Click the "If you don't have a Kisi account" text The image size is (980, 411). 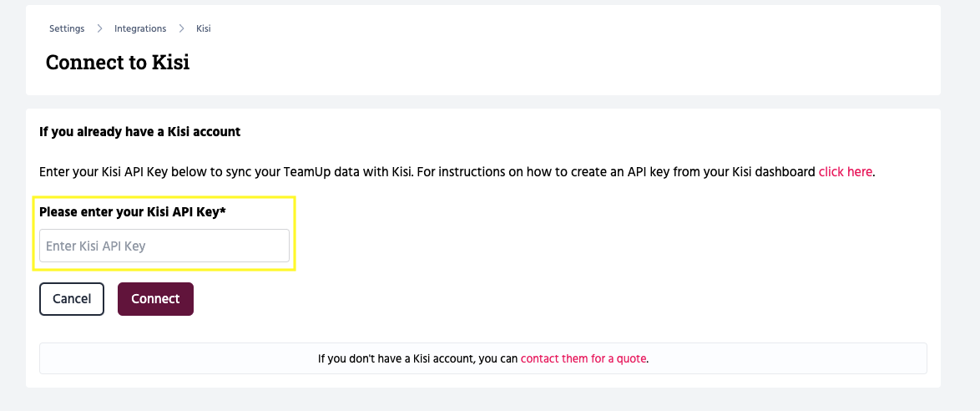point(417,358)
